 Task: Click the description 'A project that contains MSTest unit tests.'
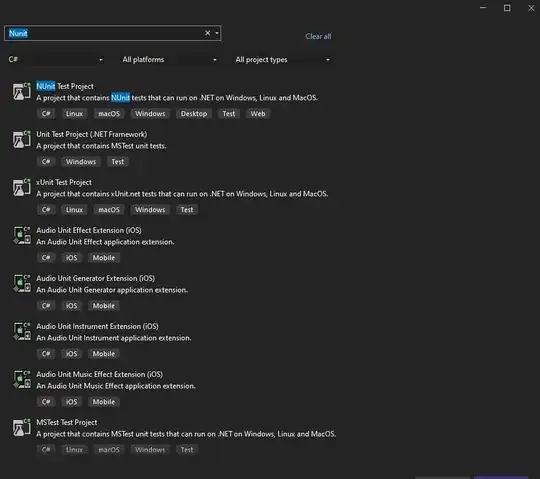[101, 146]
